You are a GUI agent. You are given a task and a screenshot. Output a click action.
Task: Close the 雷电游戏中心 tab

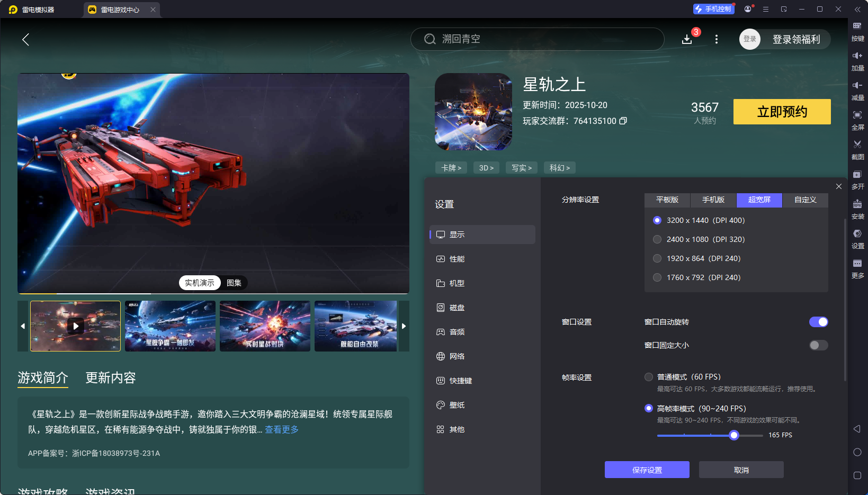153,10
